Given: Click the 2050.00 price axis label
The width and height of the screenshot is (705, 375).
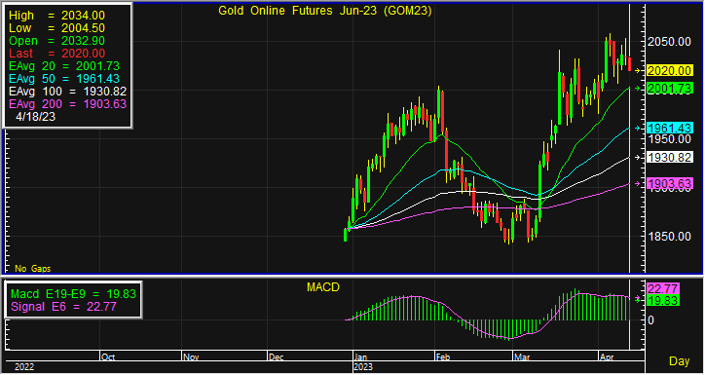Looking at the screenshot, I should pos(669,41).
